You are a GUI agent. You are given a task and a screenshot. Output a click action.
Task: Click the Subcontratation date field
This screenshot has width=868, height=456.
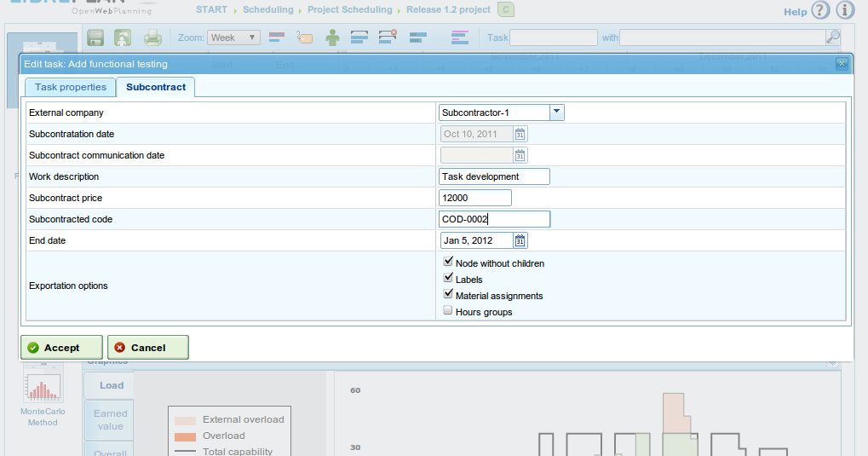pos(477,134)
